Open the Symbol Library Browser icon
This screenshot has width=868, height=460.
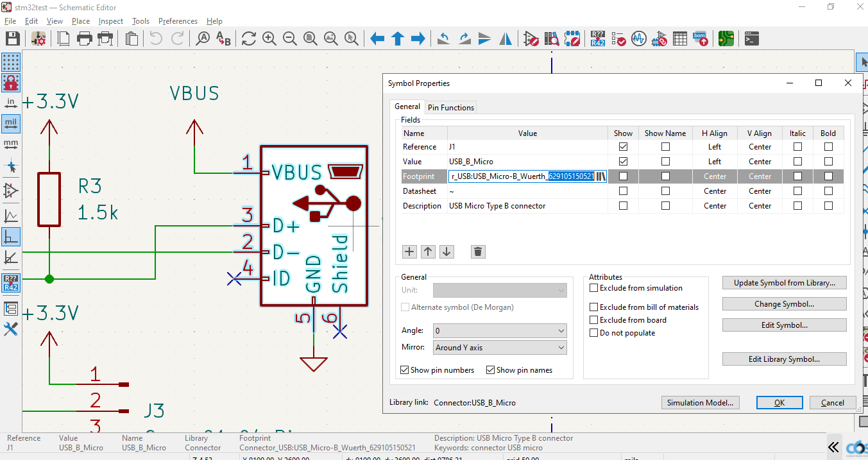click(x=552, y=38)
